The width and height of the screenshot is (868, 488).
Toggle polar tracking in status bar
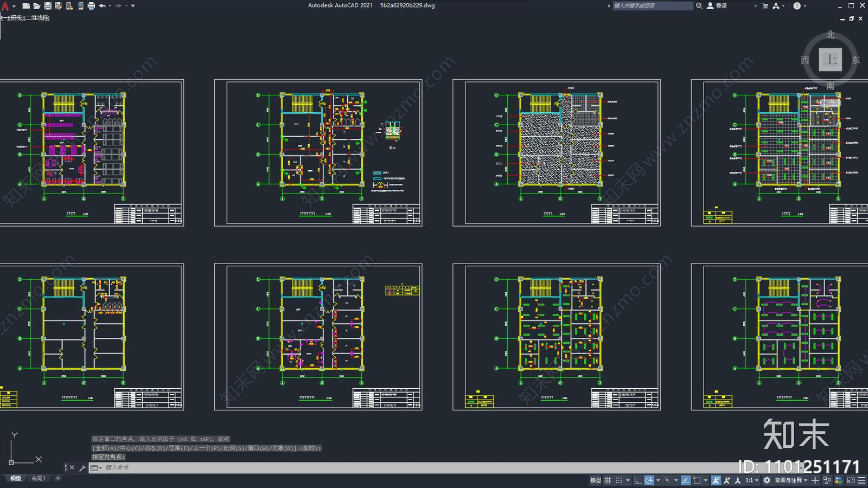tap(649, 480)
